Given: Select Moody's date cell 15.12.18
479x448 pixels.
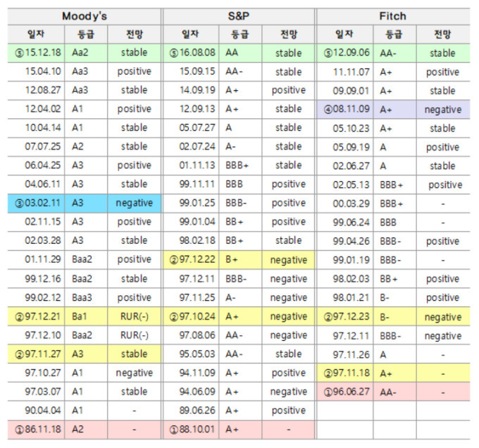Looking at the screenshot, I should 36,53.
